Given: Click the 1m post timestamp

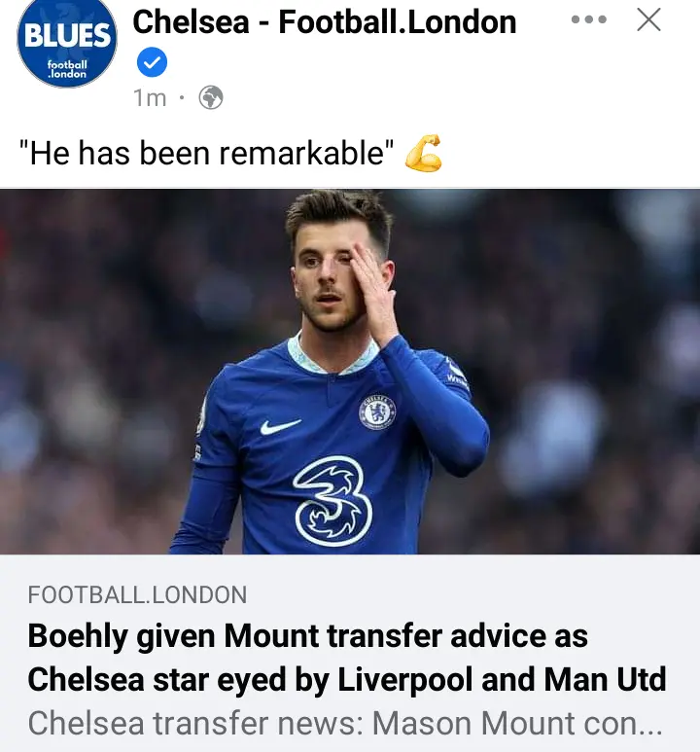Looking at the screenshot, I should [x=150, y=97].
